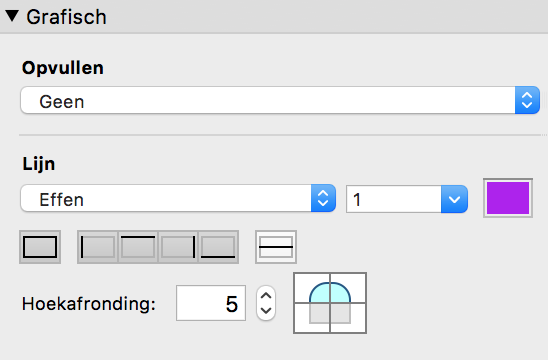Viewport: 548px width, 360px height.
Task: Open the purple line color swatch
Action: pos(508,198)
